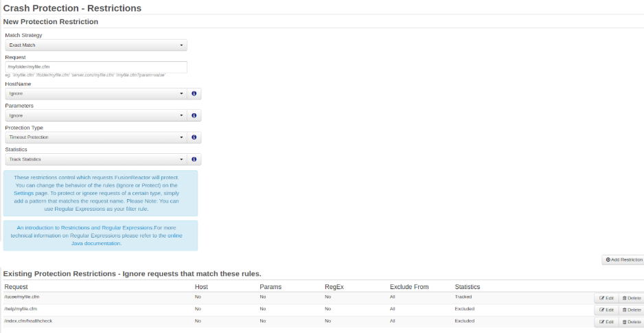Open the Track Statistics dropdown

[95, 159]
